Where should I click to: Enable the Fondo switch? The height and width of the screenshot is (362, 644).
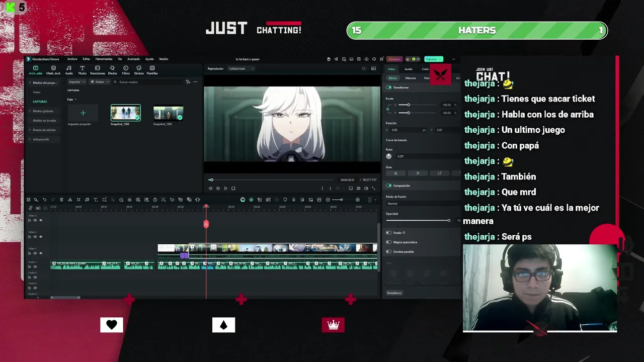[388, 233]
